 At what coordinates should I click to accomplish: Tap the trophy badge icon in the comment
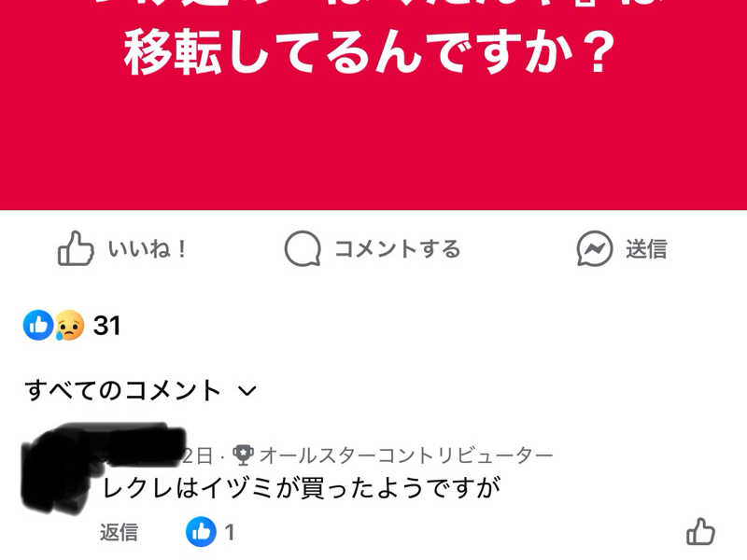243,455
